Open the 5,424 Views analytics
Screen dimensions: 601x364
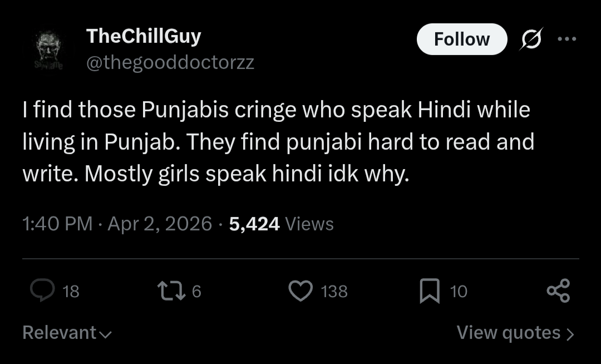[281, 224]
